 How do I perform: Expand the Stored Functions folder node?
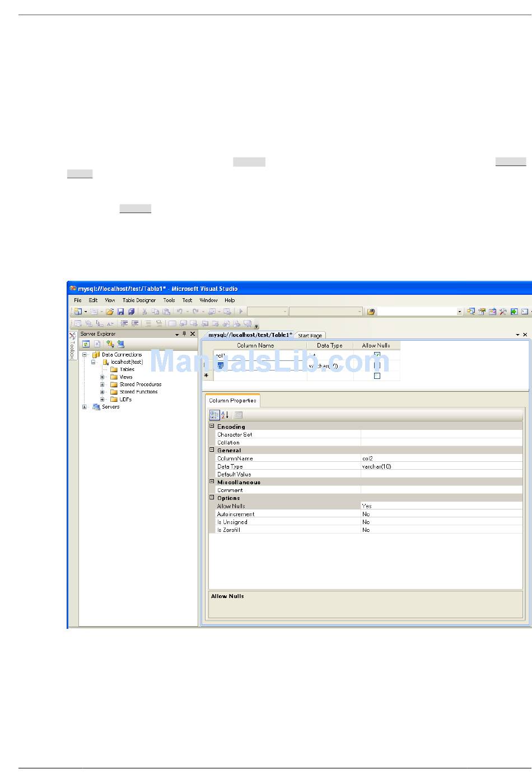pos(102,392)
